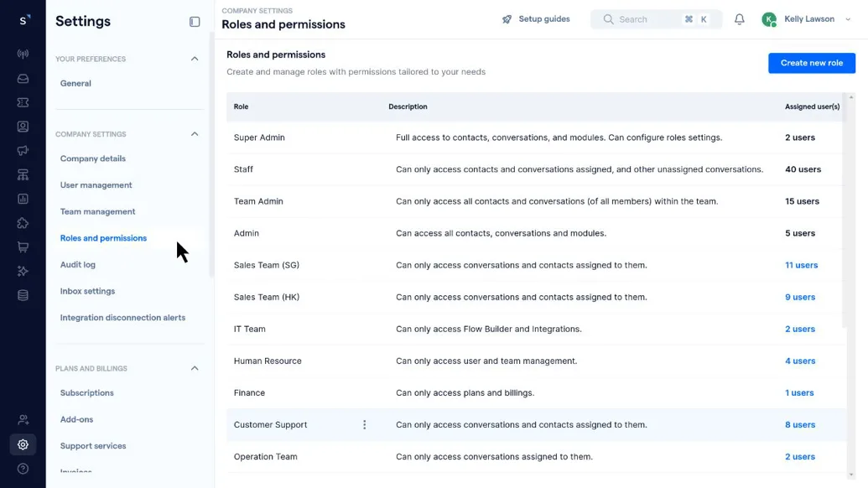868x488 pixels.
Task: Open the integrations puzzle-piece icon
Action: (x=23, y=223)
